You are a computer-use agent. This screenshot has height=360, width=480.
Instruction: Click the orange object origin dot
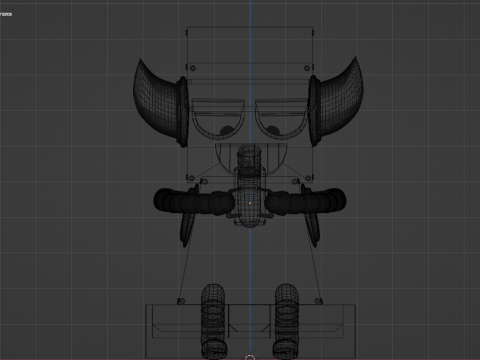250,203
